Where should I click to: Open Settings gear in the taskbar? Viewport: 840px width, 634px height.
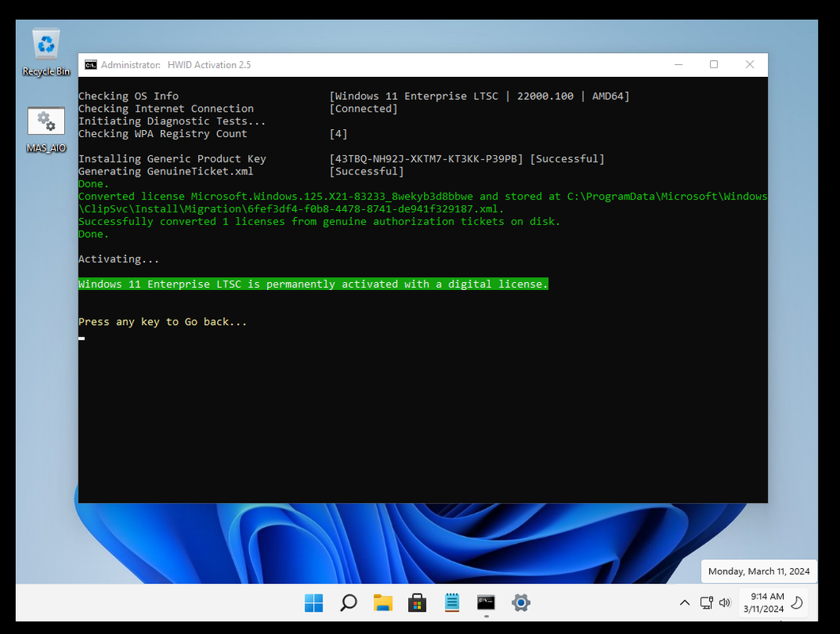point(521,603)
